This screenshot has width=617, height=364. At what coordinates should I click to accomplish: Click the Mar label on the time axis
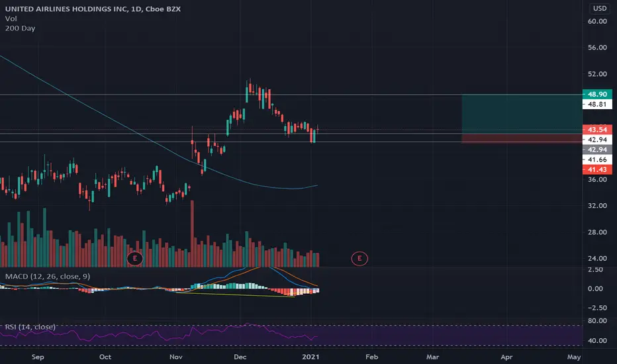tap(432, 357)
